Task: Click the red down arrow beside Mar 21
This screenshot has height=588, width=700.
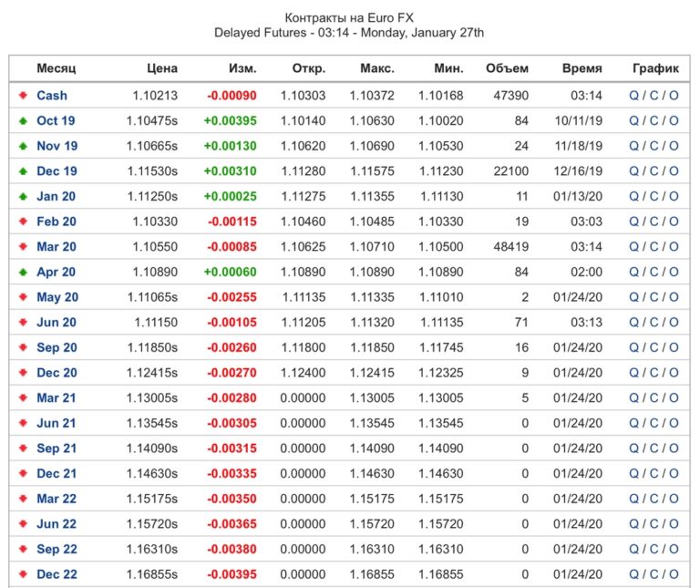Action: click(23, 397)
